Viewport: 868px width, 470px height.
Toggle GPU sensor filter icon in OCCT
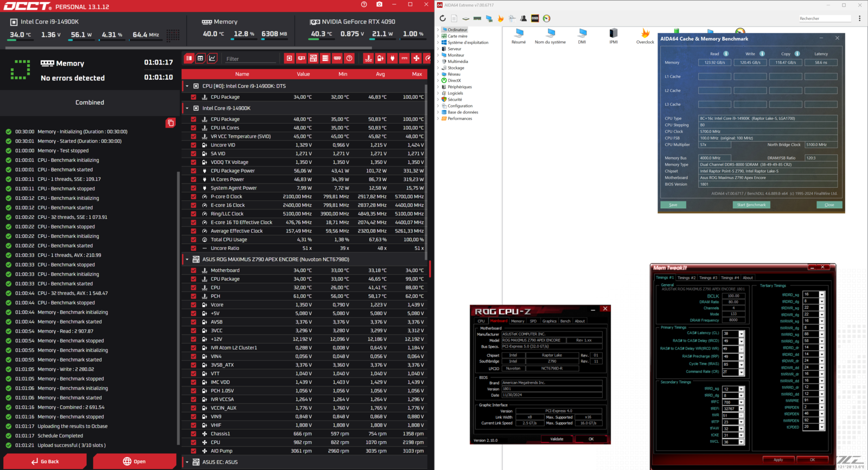(301, 58)
